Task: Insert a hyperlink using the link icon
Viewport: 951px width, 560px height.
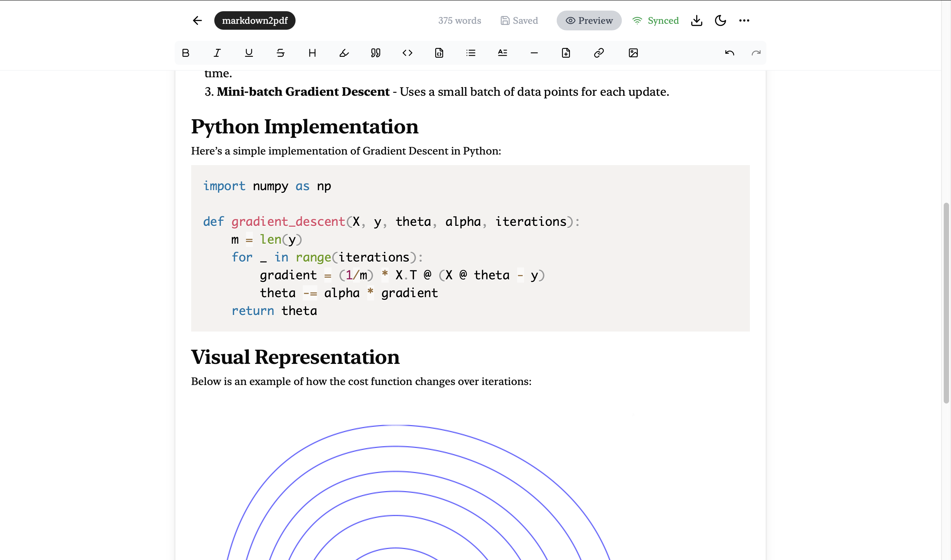Action: [x=599, y=53]
